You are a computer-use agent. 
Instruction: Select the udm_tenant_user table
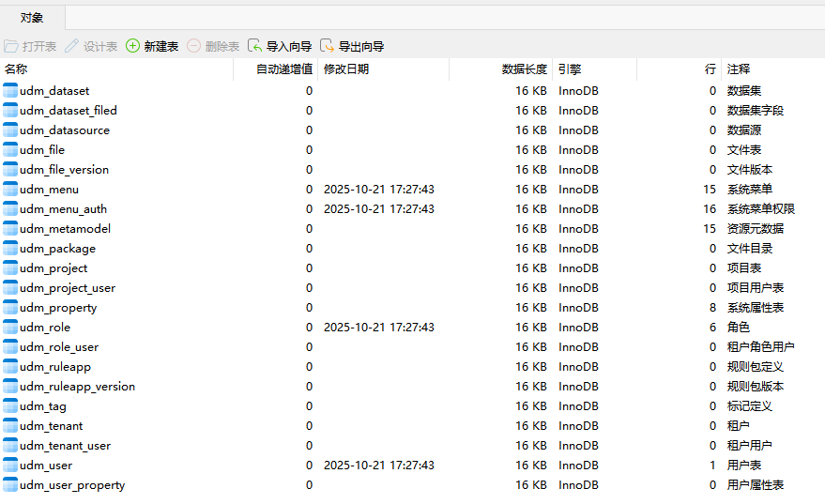coord(65,446)
